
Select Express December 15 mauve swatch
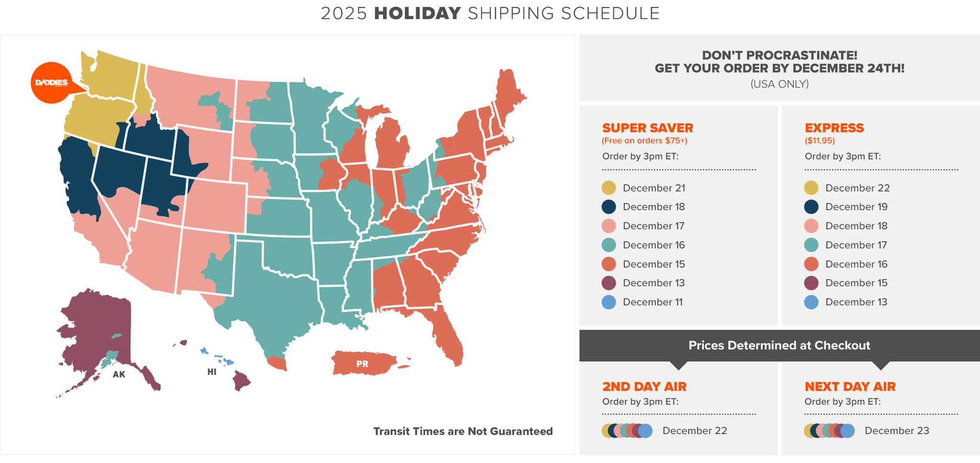click(x=812, y=283)
